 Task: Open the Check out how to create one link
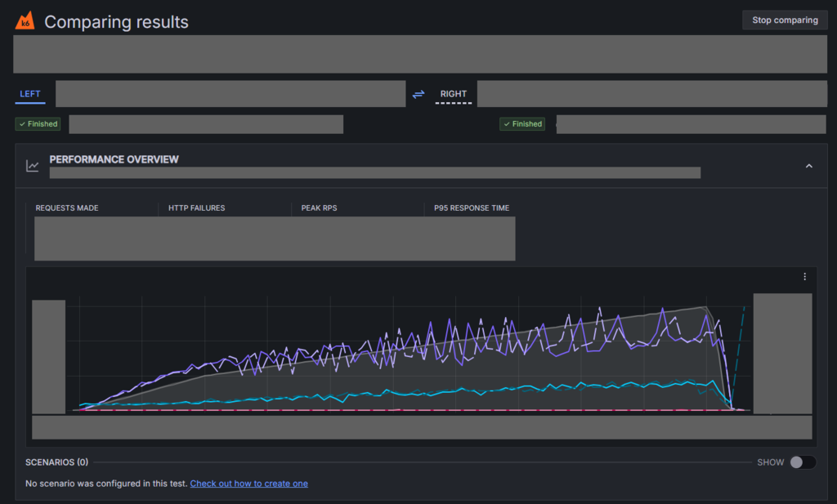(x=248, y=484)
